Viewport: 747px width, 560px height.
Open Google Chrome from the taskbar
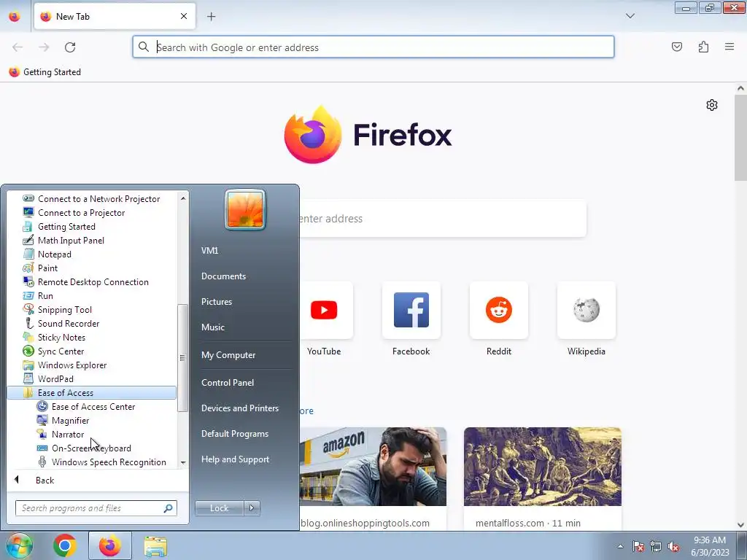click(x=65, y=545)
